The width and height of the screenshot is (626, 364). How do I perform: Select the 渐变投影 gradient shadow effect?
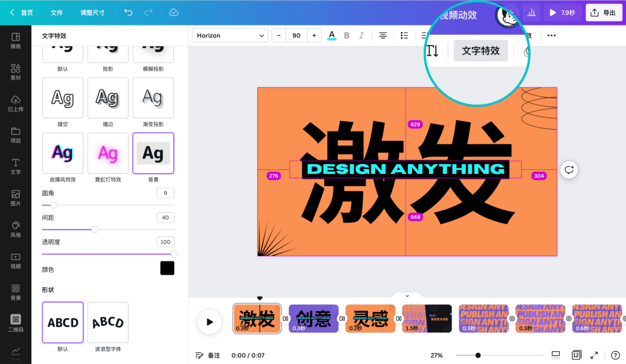point(153,98)
